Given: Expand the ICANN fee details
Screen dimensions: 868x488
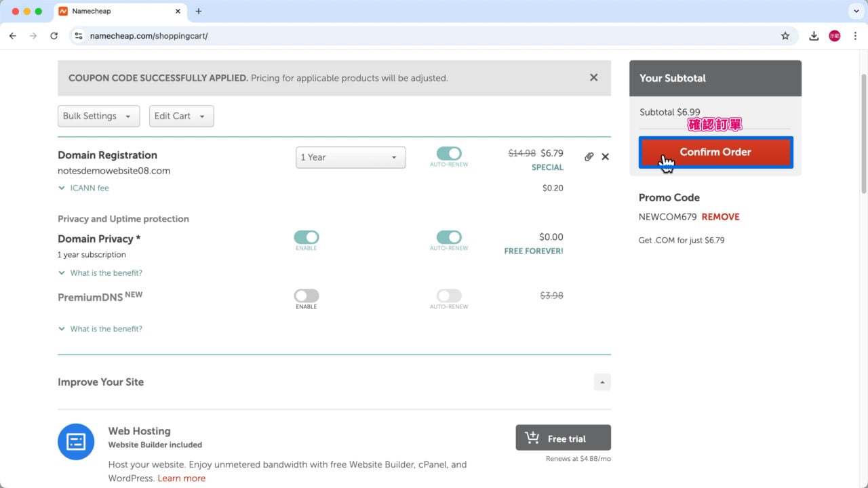Looking at the screenshot, I should click(x=83, y=188).
